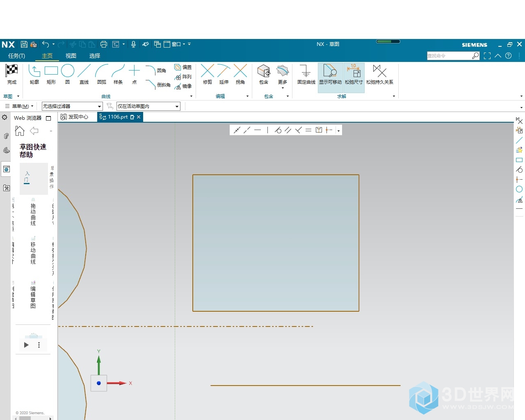The image size is (525, 420).
Task: Open the Task (任务) menu
Action: (x=17, y=56)
